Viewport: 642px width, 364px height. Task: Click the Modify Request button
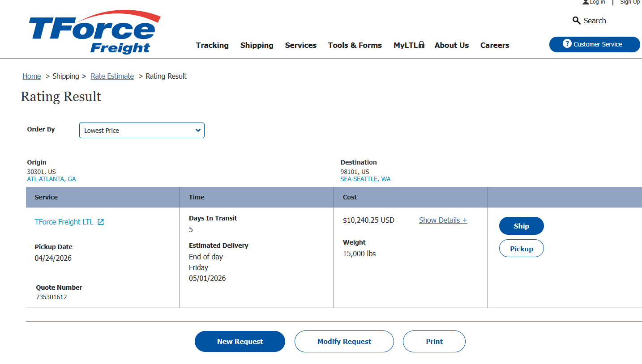click(344, 342)
